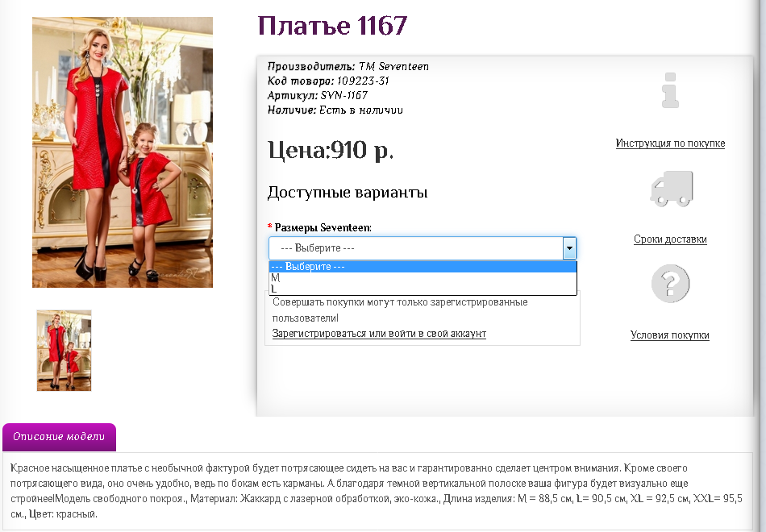Open the Сроки доставки link

[670, 239]
